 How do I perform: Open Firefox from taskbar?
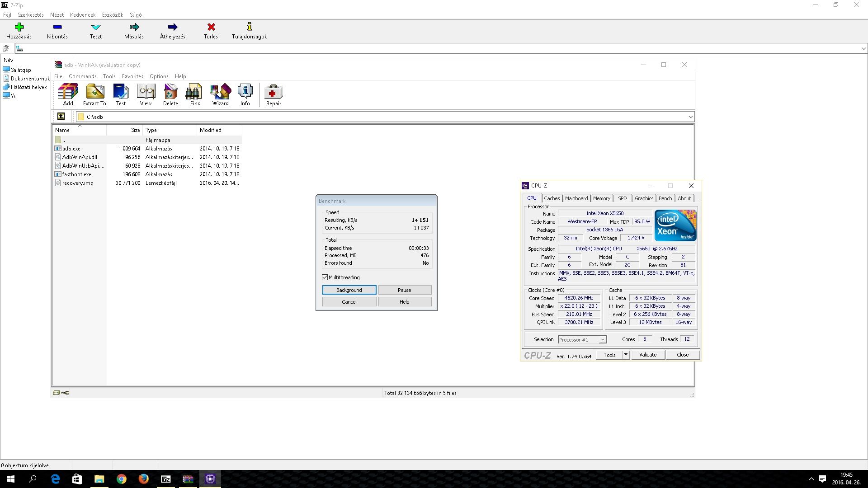144,479
